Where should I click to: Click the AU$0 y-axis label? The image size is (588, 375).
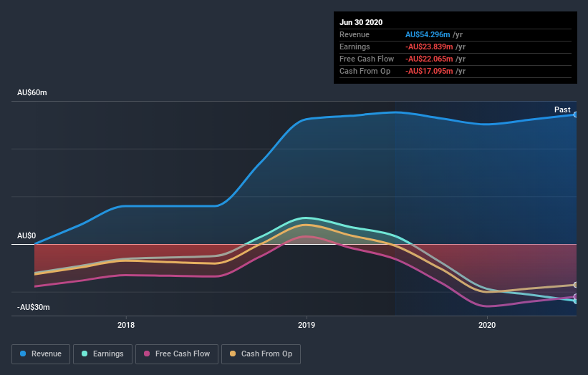(26, 235)
